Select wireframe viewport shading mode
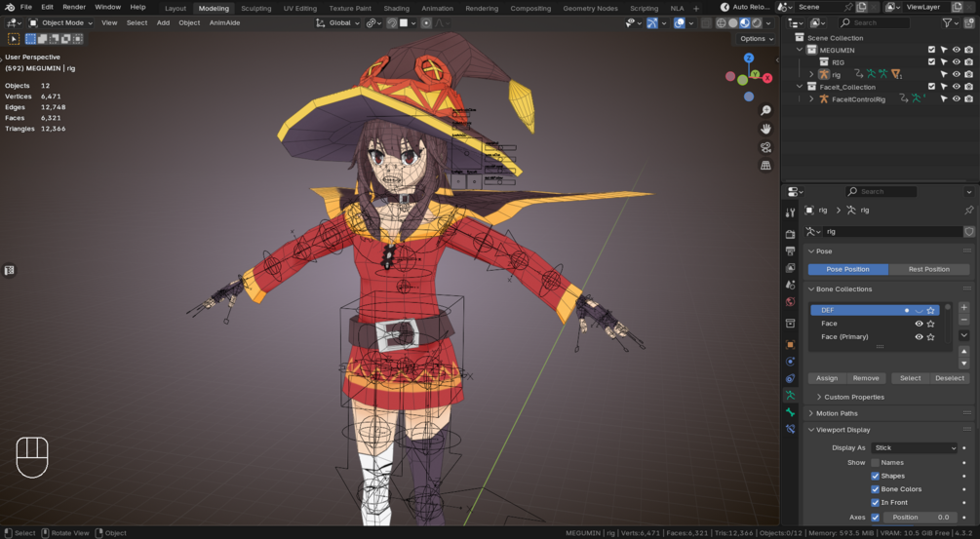The height and width of the screenshot is (539, 980). point(722,23)
